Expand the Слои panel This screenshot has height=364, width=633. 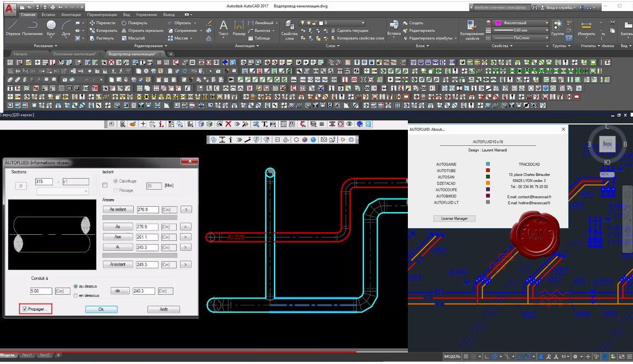point(333,46)
